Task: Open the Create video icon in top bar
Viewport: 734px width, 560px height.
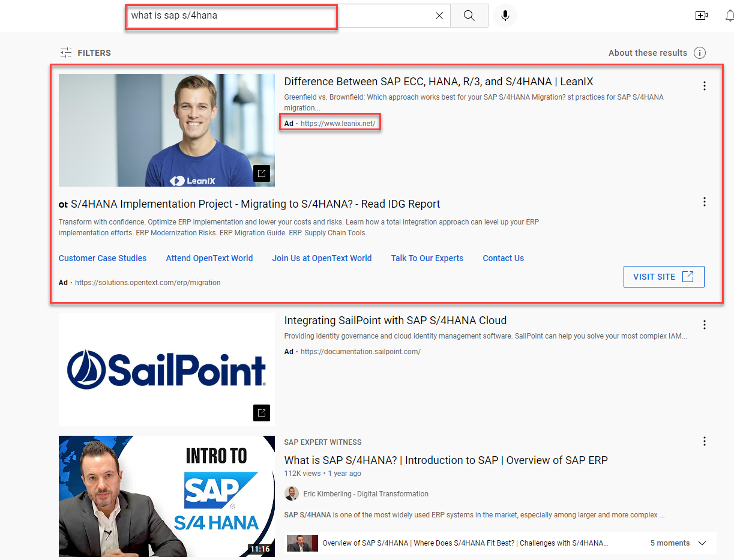Action: click(702, 16)
